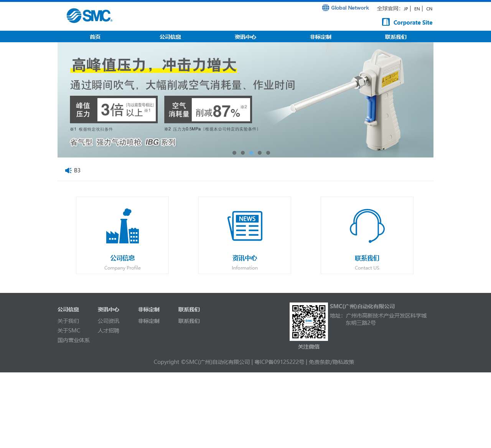This screenshot has width=491, height=448.
Task: Click the address line 东明三路2号
Action: (361, 323)
